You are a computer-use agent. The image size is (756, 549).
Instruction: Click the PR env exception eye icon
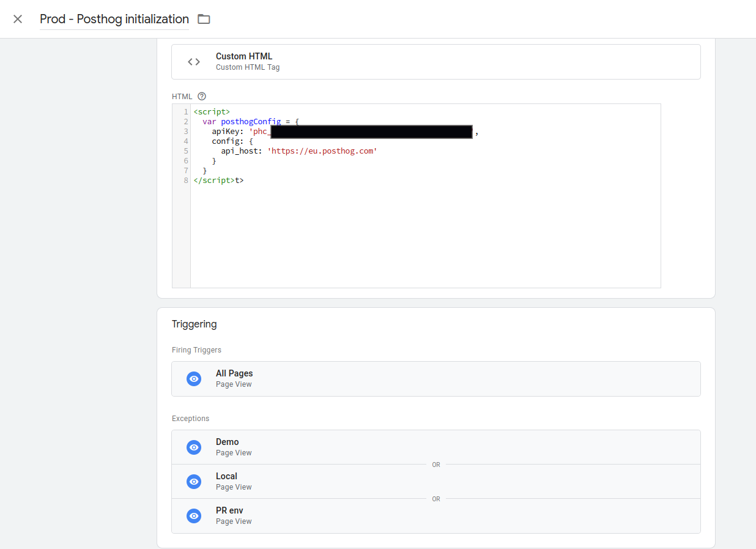coord(194,516)
